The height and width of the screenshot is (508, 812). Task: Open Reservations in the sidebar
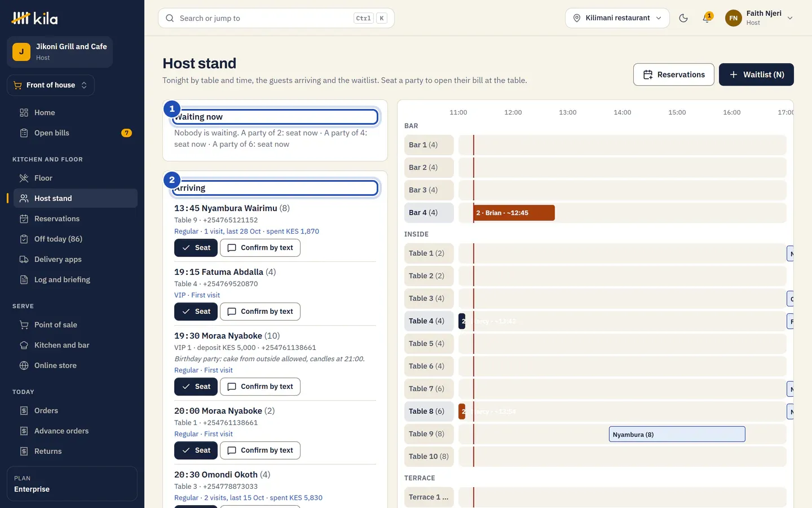click(x=76, y=218)
